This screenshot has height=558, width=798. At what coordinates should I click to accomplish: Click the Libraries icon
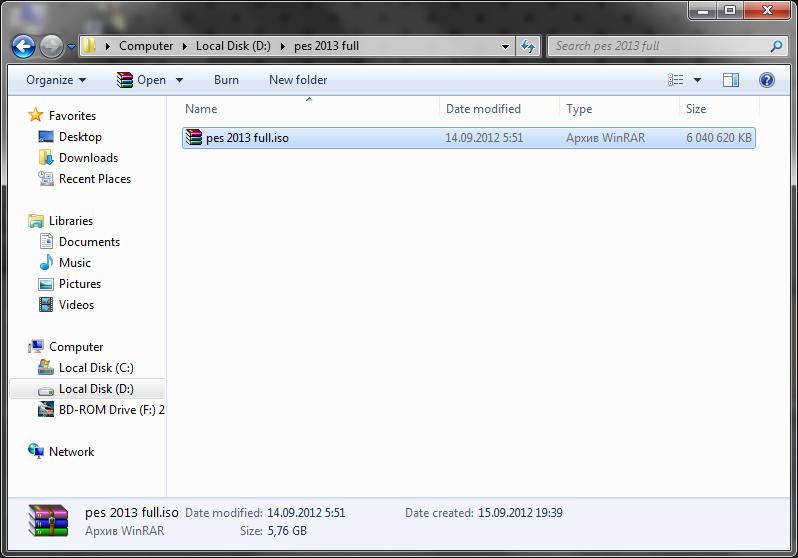(x=36, y=221)
